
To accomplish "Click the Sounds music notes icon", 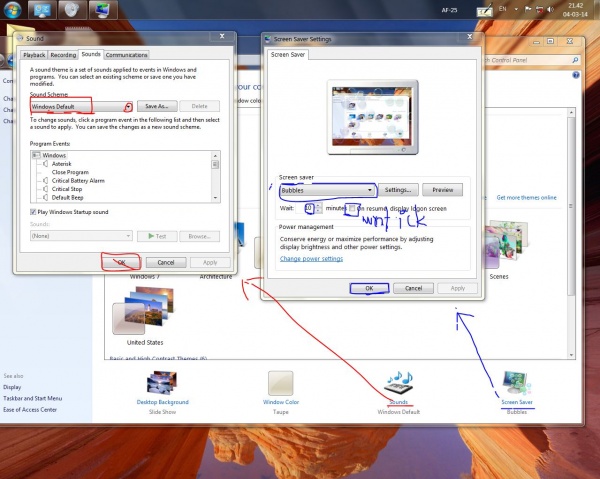I will pyautogui.click(x=399, y=382).
